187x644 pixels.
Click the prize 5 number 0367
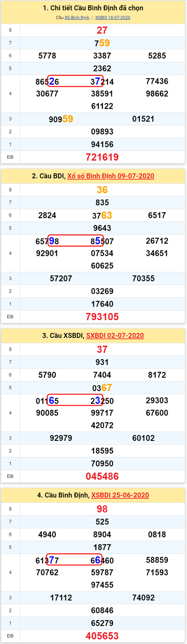(x=102, y=388)
